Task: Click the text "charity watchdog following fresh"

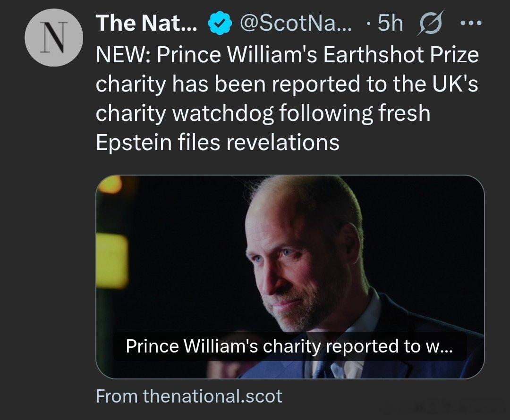Action: point(263,114)
